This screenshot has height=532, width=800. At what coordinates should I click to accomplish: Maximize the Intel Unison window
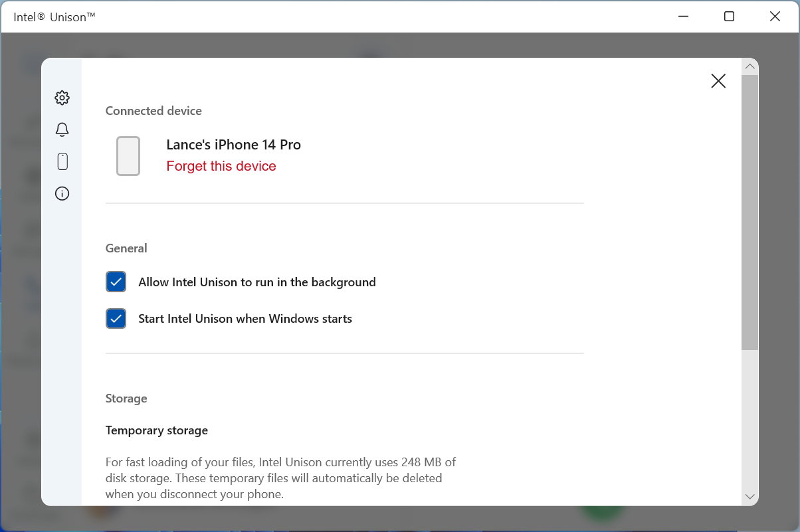729,15
